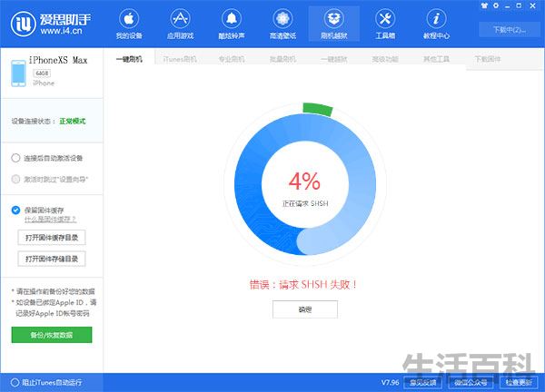Switch to the 高级功能 tab
Image resolution: width=545 pixels, height=392 pixels.
pyautogui.click(x=385, y=59)
